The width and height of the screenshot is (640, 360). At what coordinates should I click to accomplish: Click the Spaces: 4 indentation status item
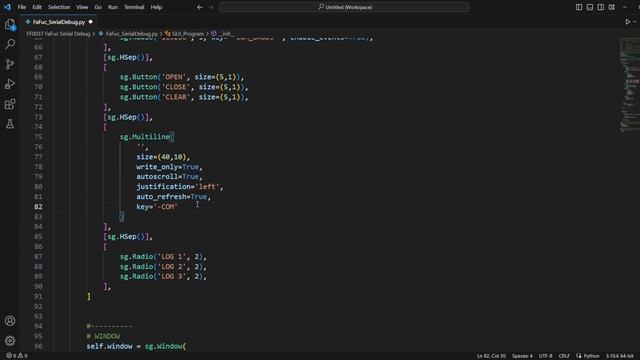pos(522,356)
